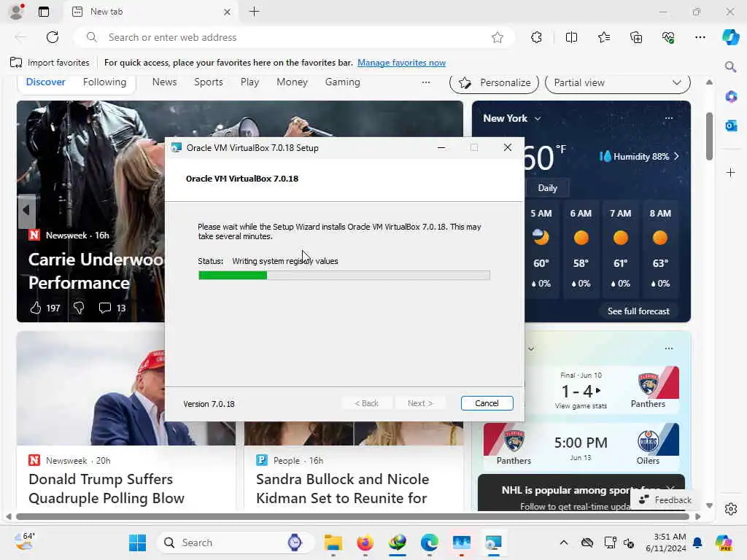Open weather widget showing 64°
The image size is (747, 560).
click(24, 542)
